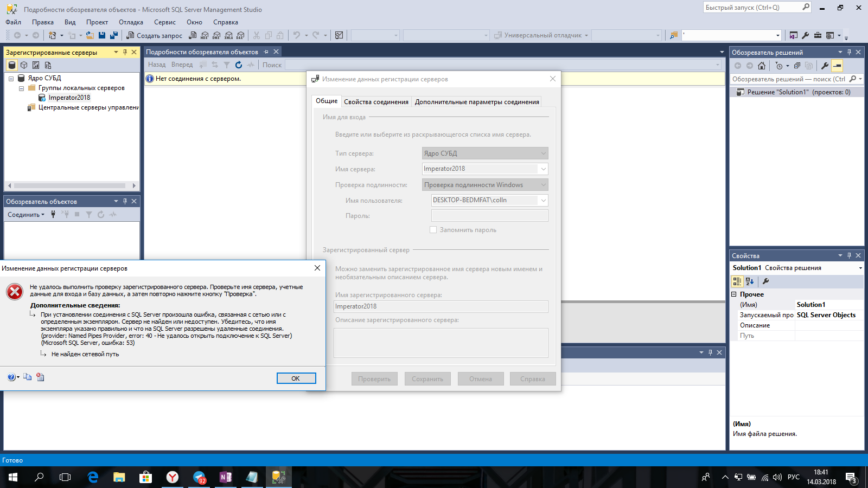This screenshot has width=868, height=488.
Task: Open the Сервис menu
Action: [165, 22]
